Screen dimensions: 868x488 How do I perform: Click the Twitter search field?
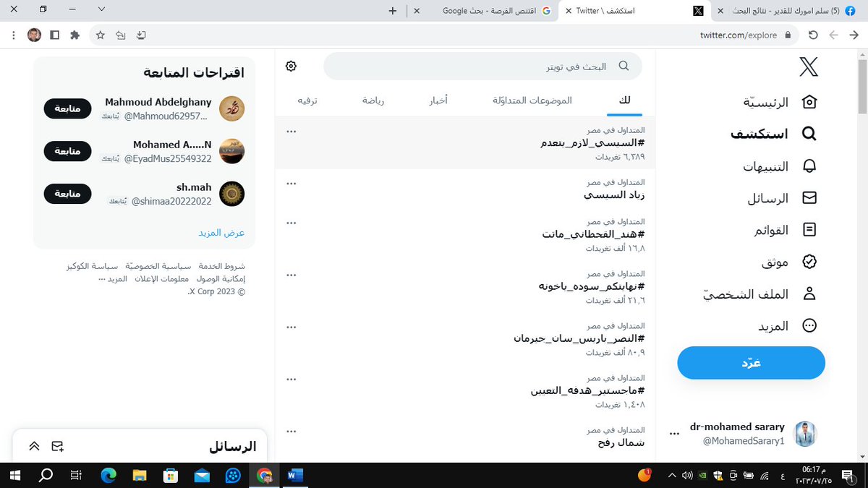coord(482,67)
